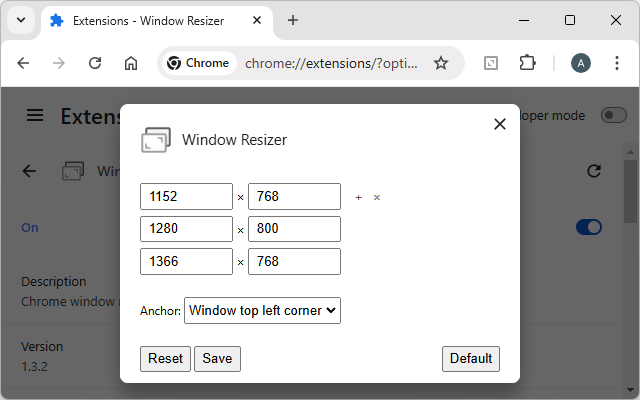Remove the 1152 × 768 size row
The image size is (640, 400).
tap(377, 198)
